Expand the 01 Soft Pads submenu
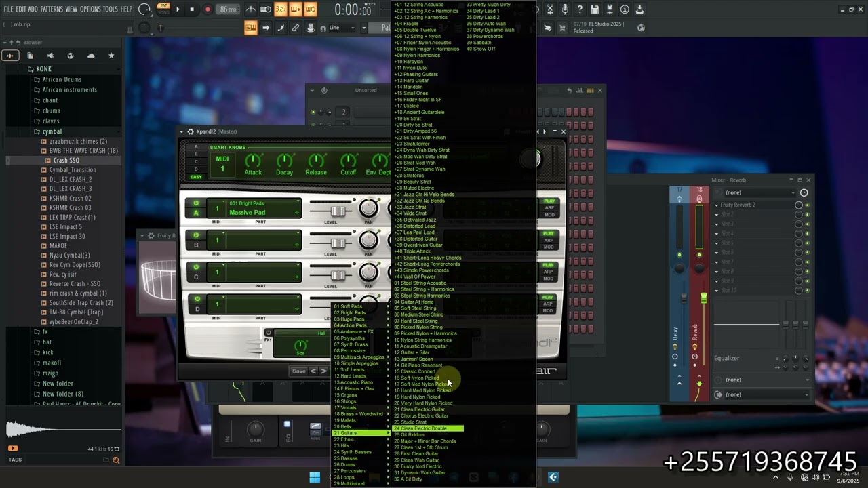Viewport: 868px width, 488px height. pos(361,307)
